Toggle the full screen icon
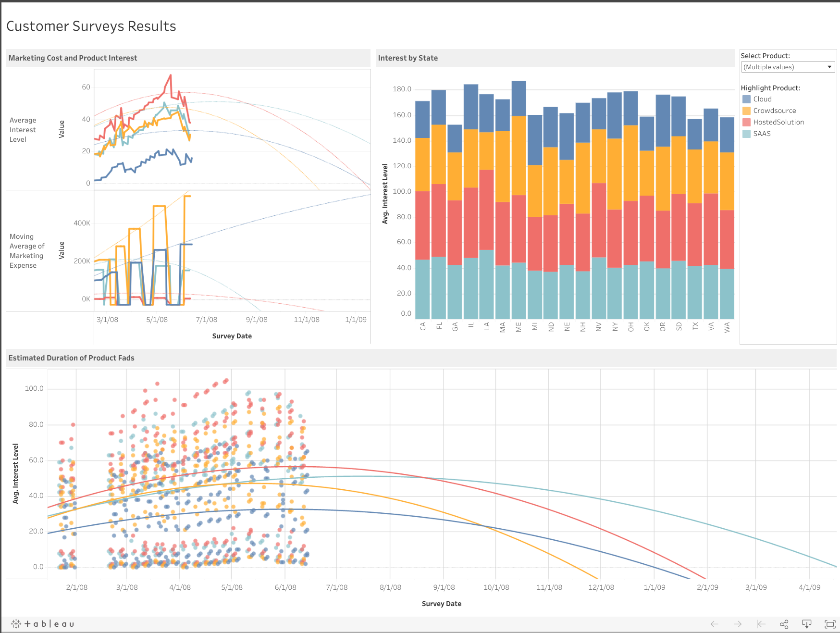840x633 pixels. (x=830, y=624)
